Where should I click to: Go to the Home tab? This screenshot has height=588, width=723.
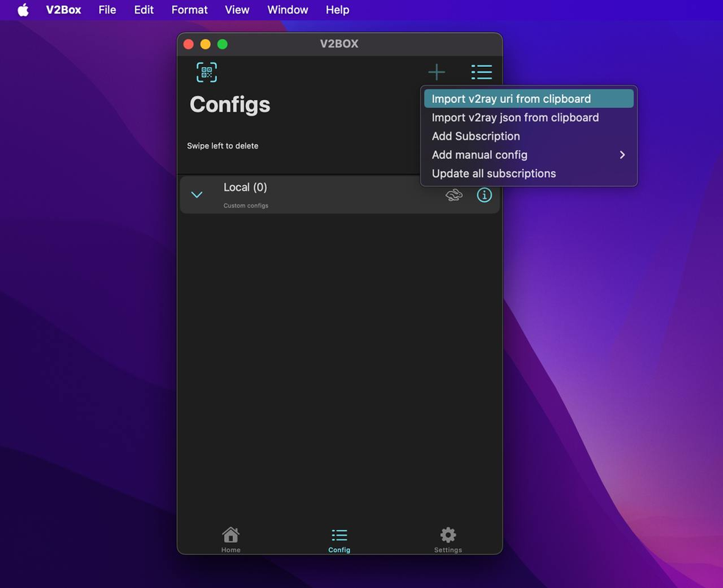coord(231,540)
